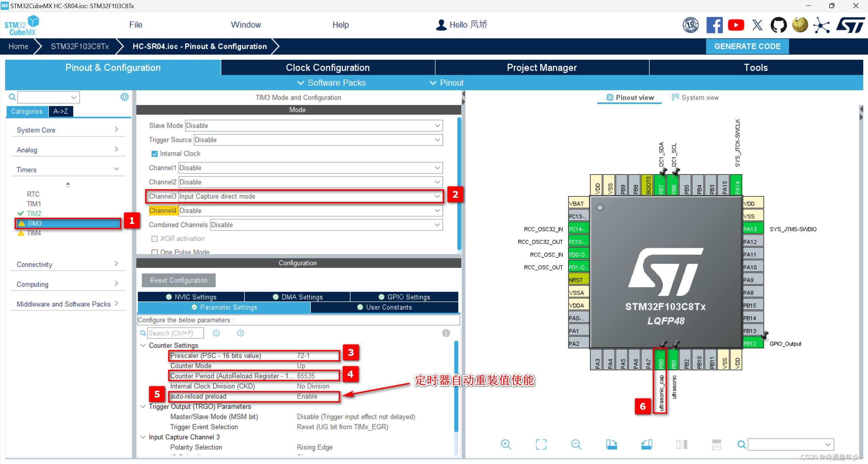Open the Pinout dropdown menu

tap(447, 83)
